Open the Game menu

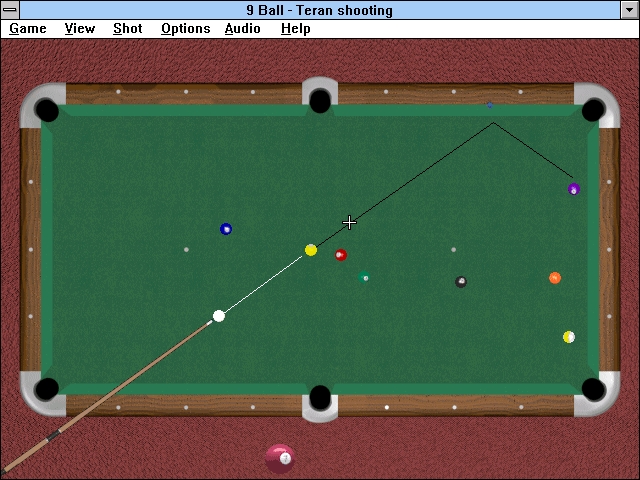pos(28,29)
